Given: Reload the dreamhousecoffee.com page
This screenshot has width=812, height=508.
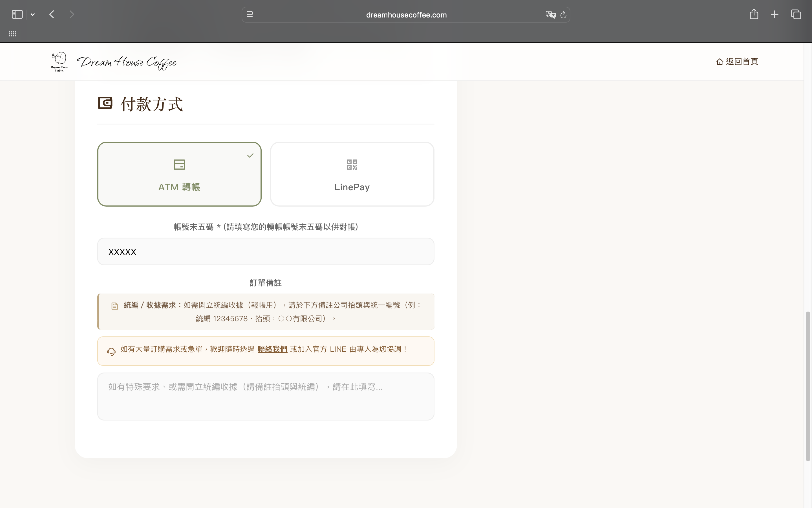Looking at the screenshot, I should (563, 15).
